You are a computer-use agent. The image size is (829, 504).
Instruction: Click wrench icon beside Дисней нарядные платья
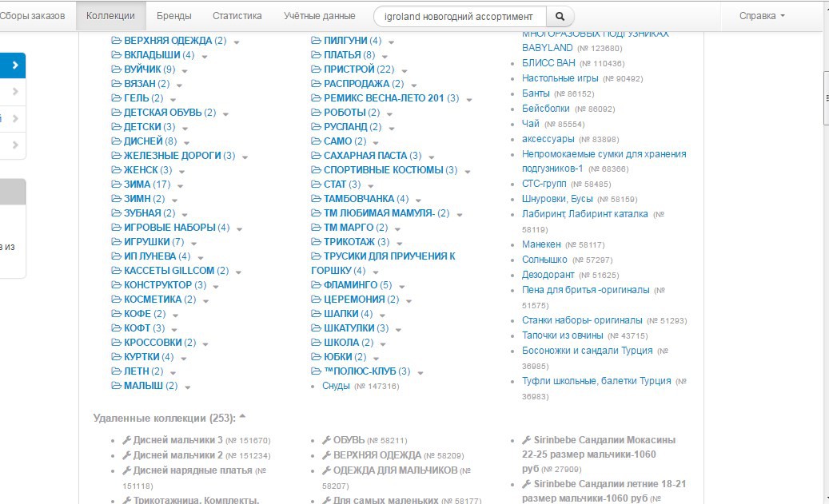point(127,470)
